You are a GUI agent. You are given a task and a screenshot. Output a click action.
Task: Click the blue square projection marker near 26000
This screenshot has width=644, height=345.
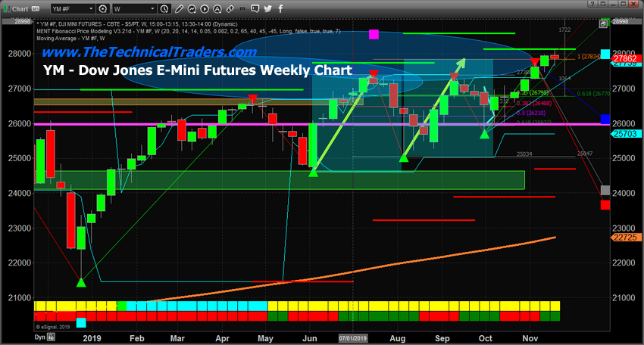[605, 120]
